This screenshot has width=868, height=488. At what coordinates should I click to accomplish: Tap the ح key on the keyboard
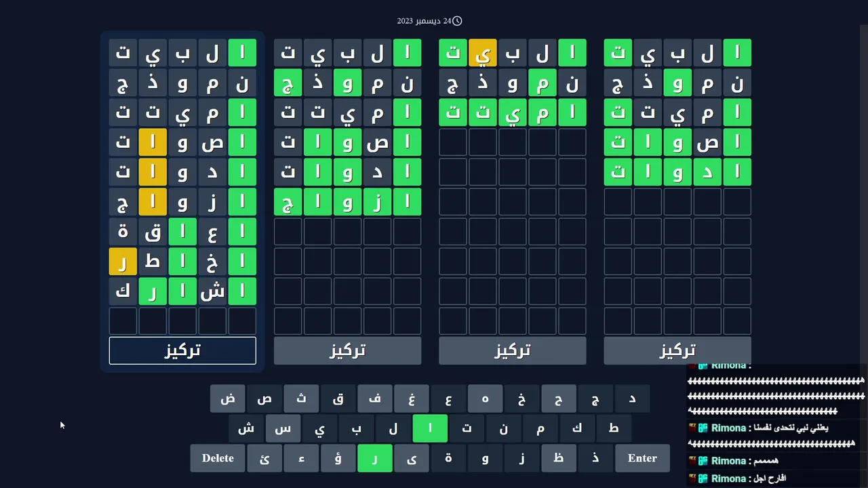click(558, 399)
